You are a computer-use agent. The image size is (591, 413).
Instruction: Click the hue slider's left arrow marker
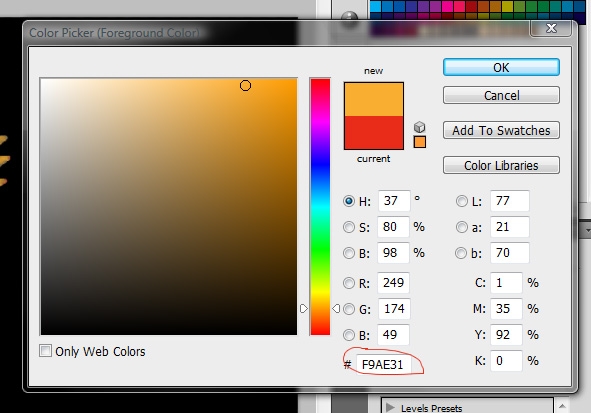click(303, 309)
